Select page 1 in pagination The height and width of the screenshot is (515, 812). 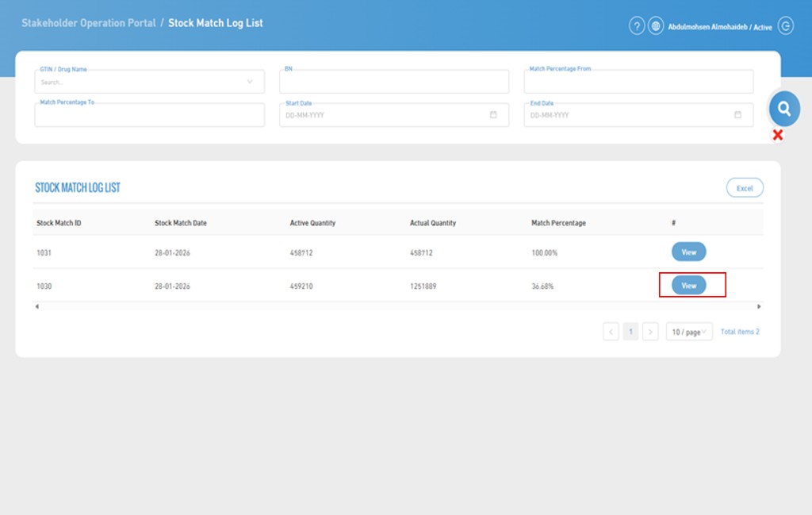(630, 332)
